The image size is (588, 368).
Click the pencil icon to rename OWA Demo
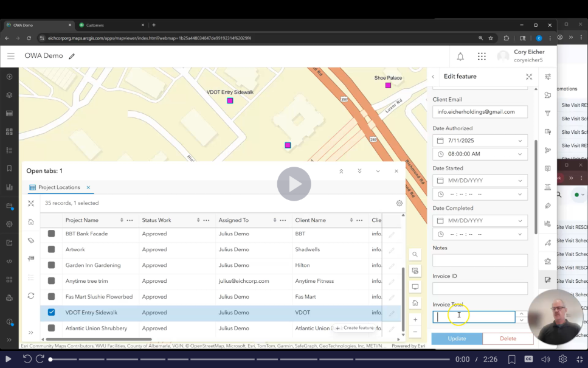tap(72, 57)
